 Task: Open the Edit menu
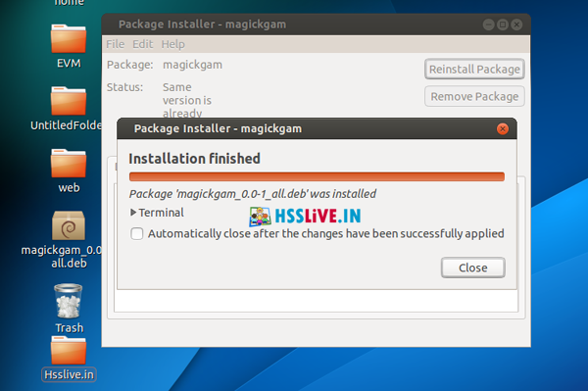[142, 44]
